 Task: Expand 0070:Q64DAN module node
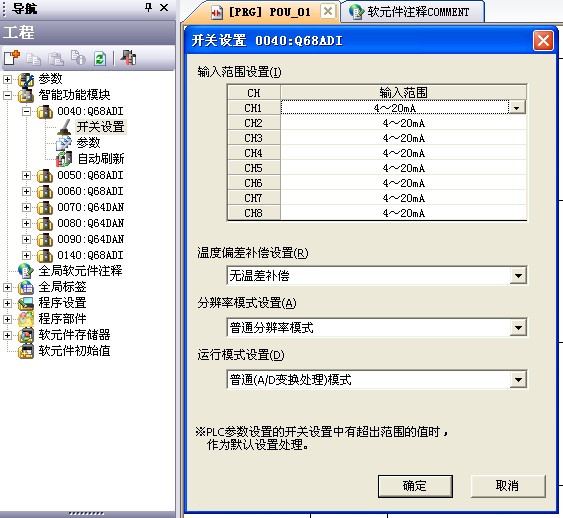[x=26, y=207]
